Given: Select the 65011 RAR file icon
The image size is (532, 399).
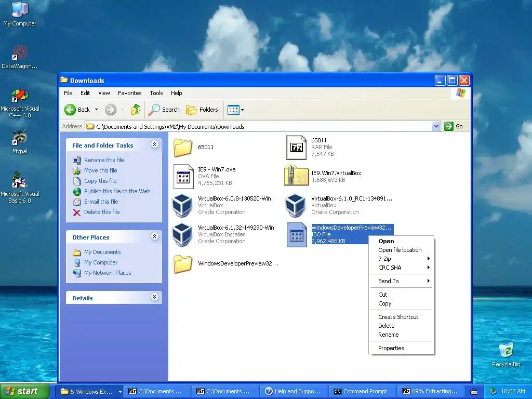Looking at the screenshot, I should pos(296,147).
